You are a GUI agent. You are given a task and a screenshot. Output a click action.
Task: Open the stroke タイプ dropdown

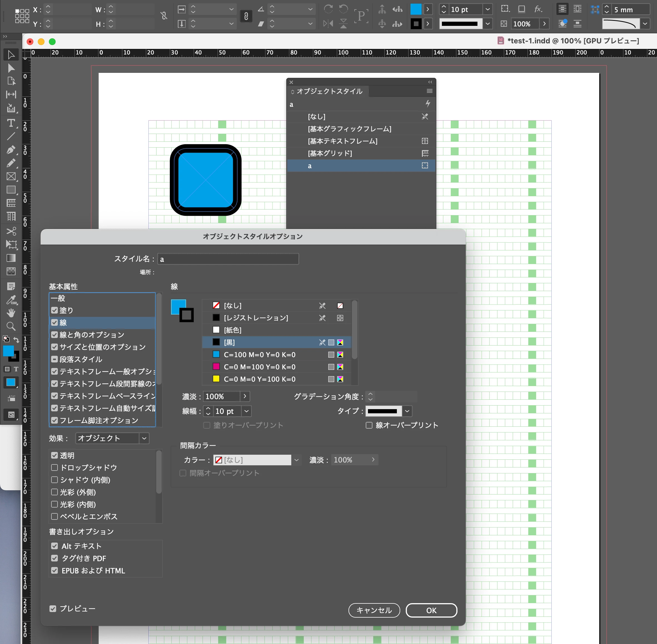(x=407, y=411)
